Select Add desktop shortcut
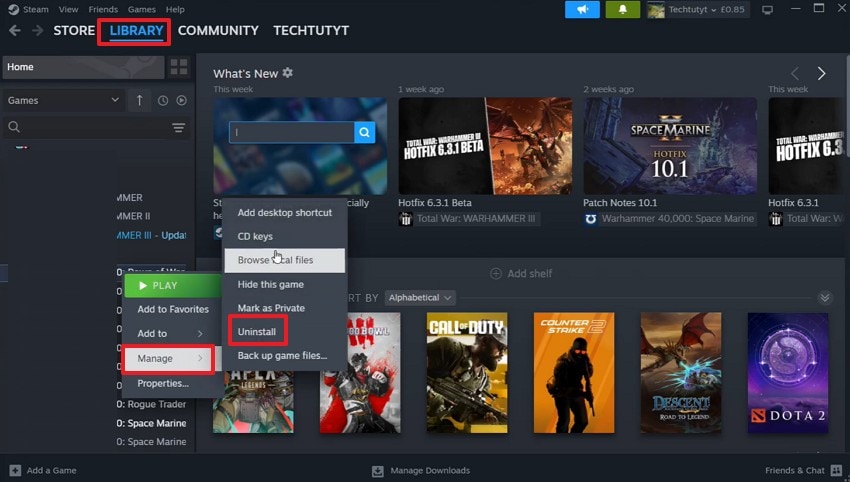This screenshot has height=482, width=850. 285,213
